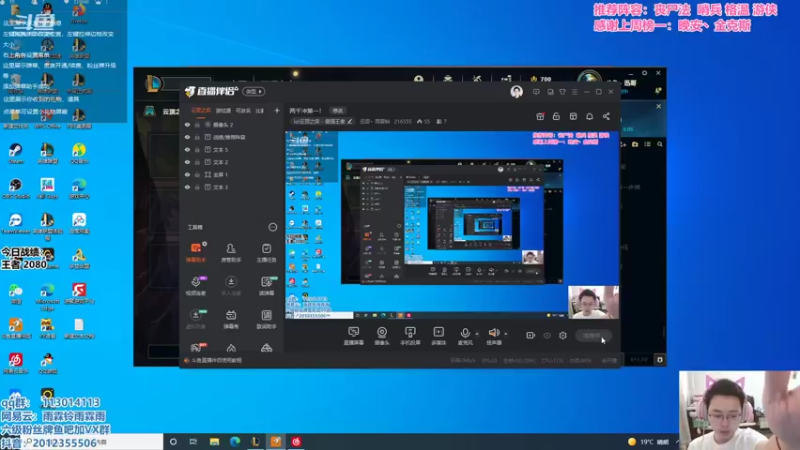This screenshot has width=800, height=450.
Task: Toggle lock on 文本 2 layer
Action: (x=197, y=162)
